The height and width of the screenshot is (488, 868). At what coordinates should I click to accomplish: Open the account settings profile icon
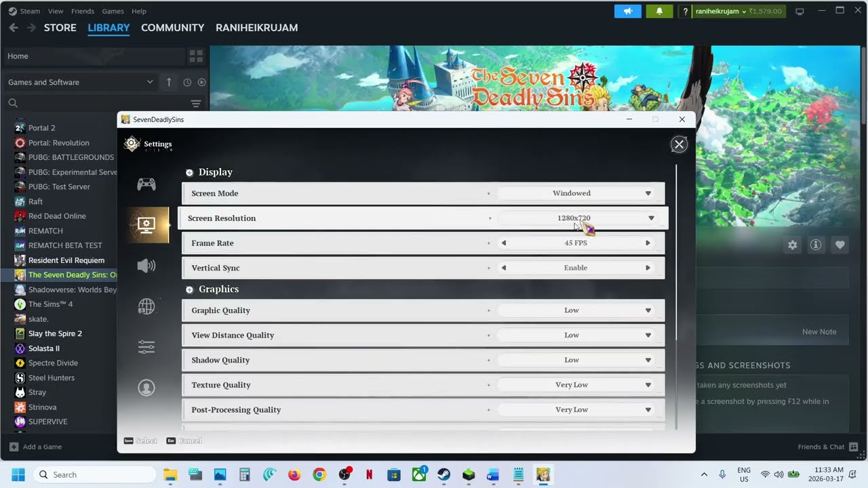146,388
